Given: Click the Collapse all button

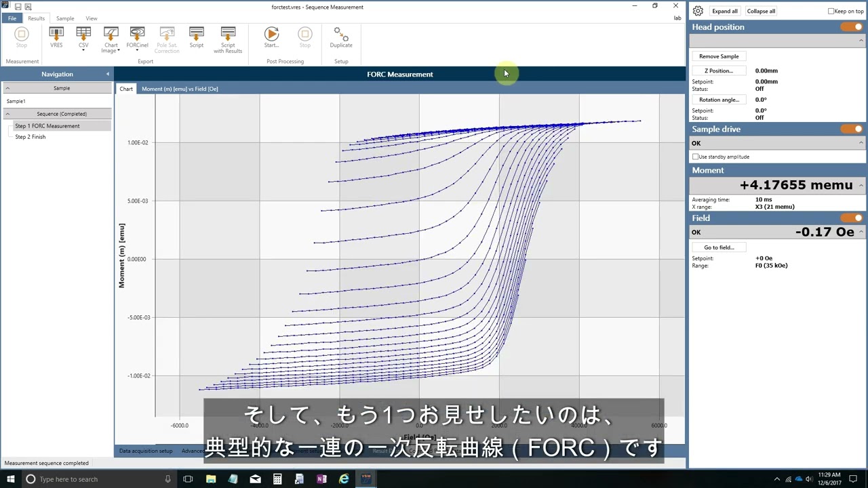Looking at the screenshot, I should pos(761,12).
